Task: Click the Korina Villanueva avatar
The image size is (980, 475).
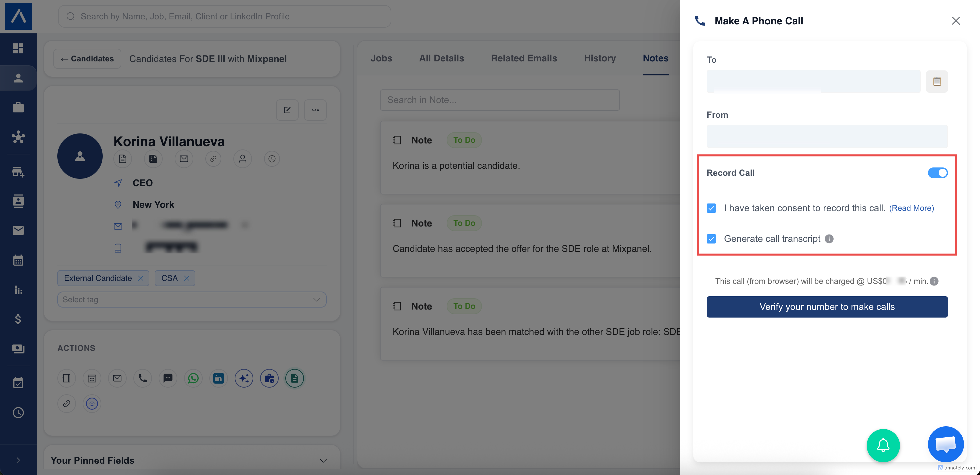Action: coord(80,156)
